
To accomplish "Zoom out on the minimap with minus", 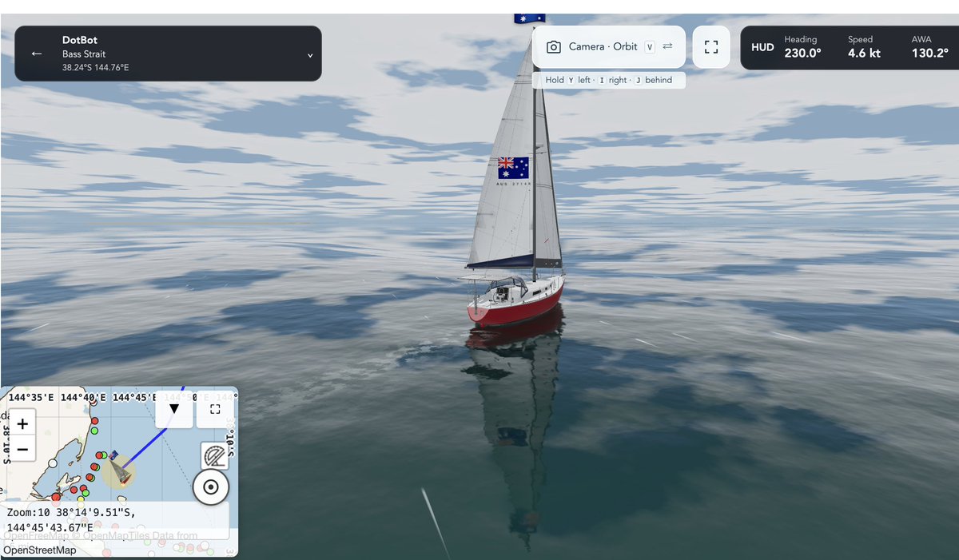I will [x=22, y=450].
